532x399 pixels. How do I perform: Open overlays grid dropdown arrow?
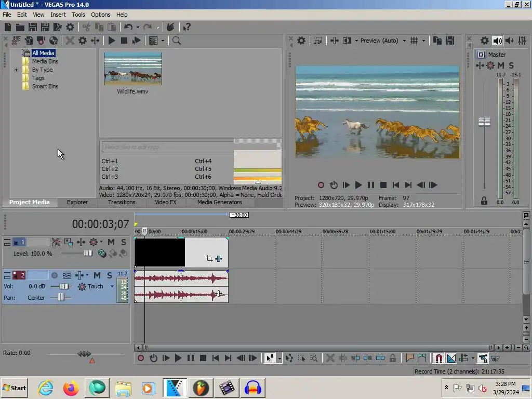(423, 41)
